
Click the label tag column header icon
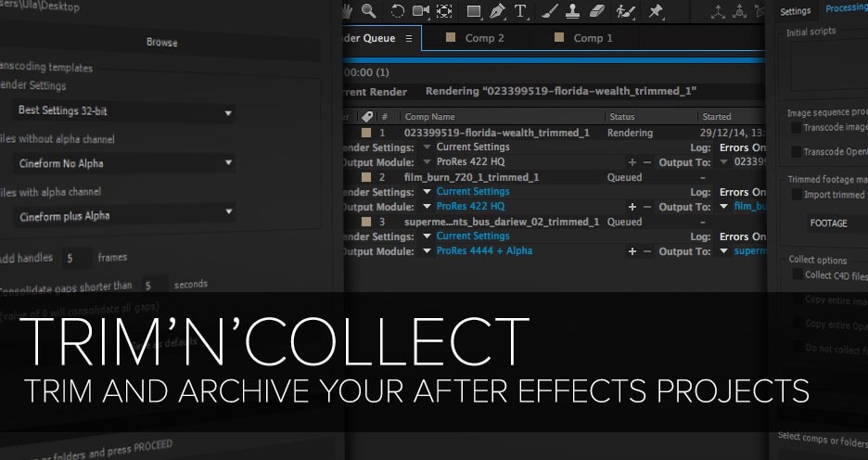(367, 116)
